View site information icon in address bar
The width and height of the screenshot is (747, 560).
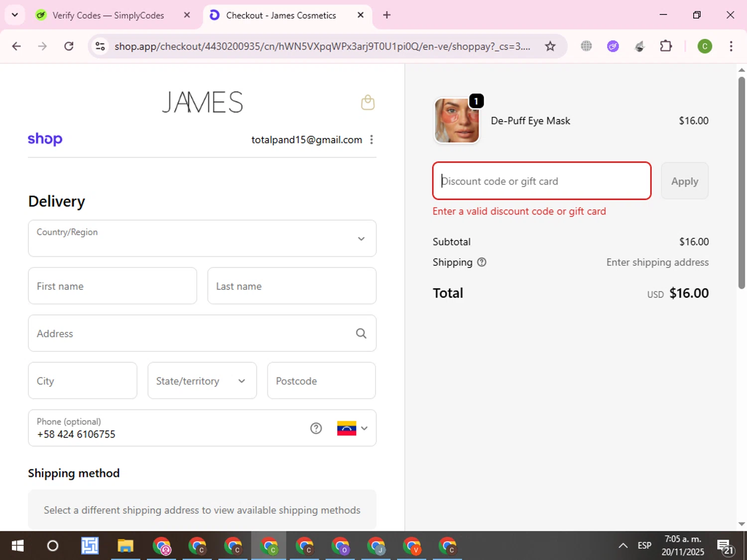pos(100,46)
